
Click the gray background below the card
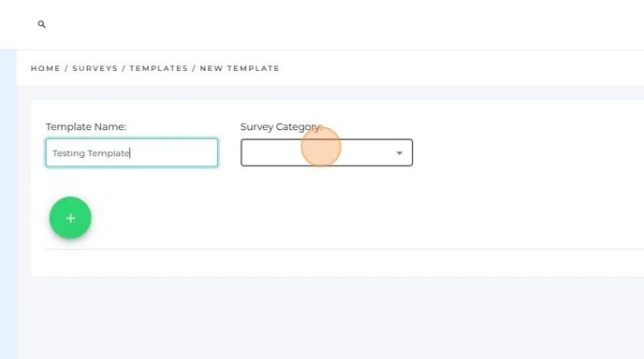click(329, 318)
